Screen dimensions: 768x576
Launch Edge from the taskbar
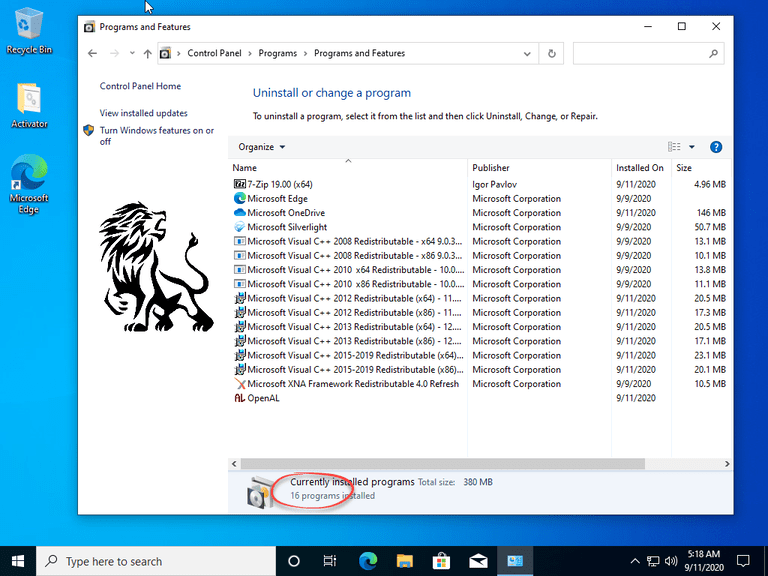(x=368, y=561)
